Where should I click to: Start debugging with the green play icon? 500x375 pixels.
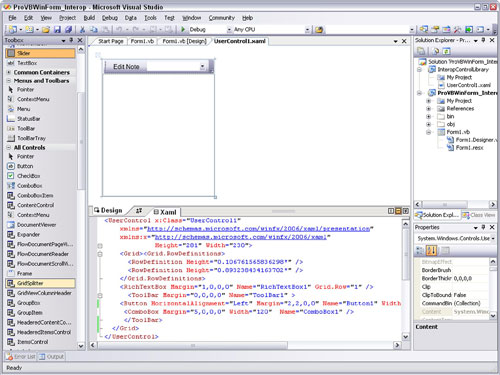coord(183,29)
